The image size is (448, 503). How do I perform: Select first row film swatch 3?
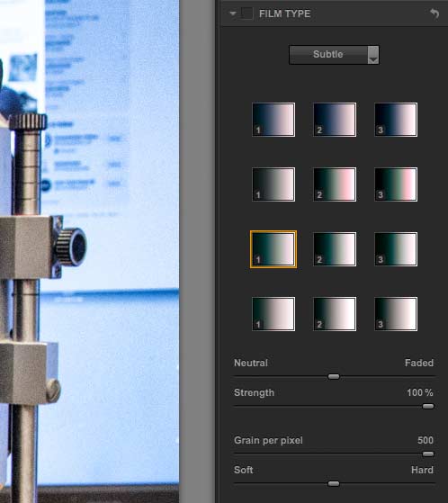tap(396, 120)
